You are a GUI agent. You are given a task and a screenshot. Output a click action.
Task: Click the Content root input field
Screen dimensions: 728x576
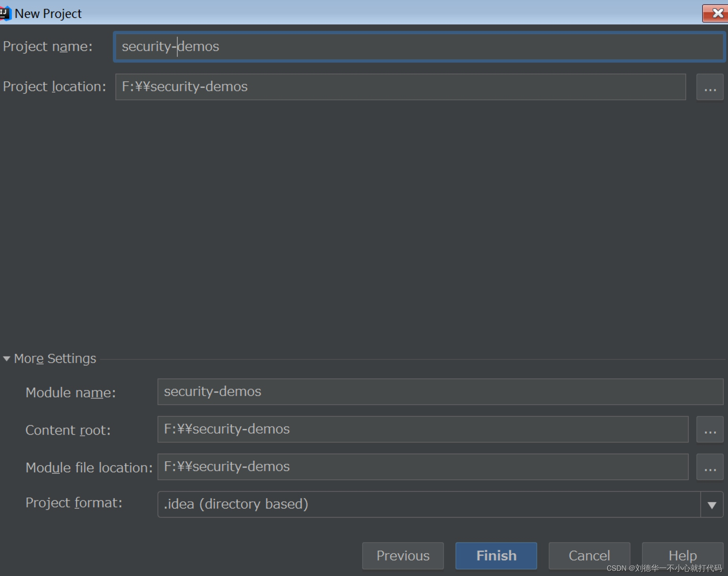click(423, 429)
